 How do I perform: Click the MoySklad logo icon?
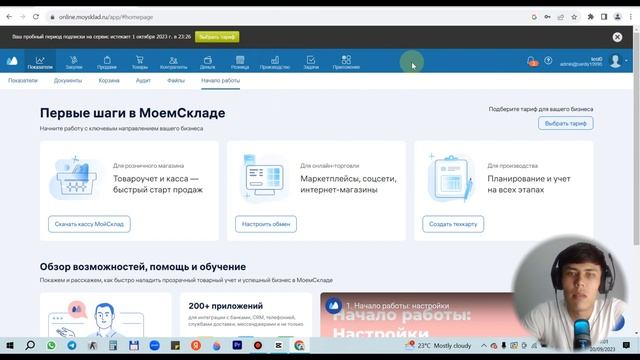pyautogui.click(x=12, y=61)
